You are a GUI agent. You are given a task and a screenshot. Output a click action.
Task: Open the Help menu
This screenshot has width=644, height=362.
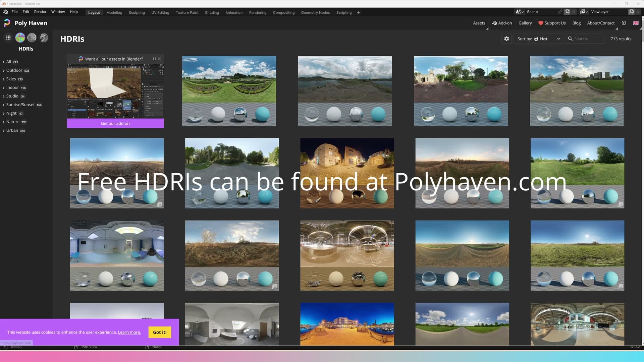pos(74,12)
